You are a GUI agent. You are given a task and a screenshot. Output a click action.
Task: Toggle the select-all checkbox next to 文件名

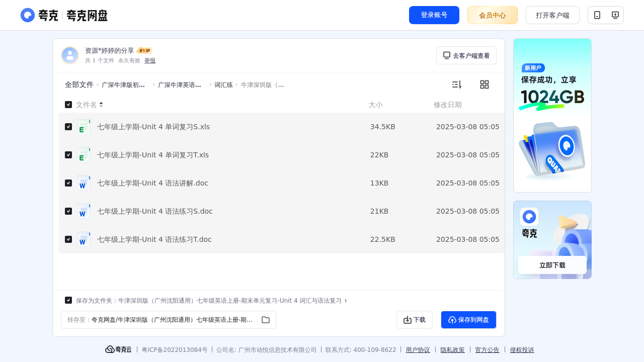pos(68,105)
